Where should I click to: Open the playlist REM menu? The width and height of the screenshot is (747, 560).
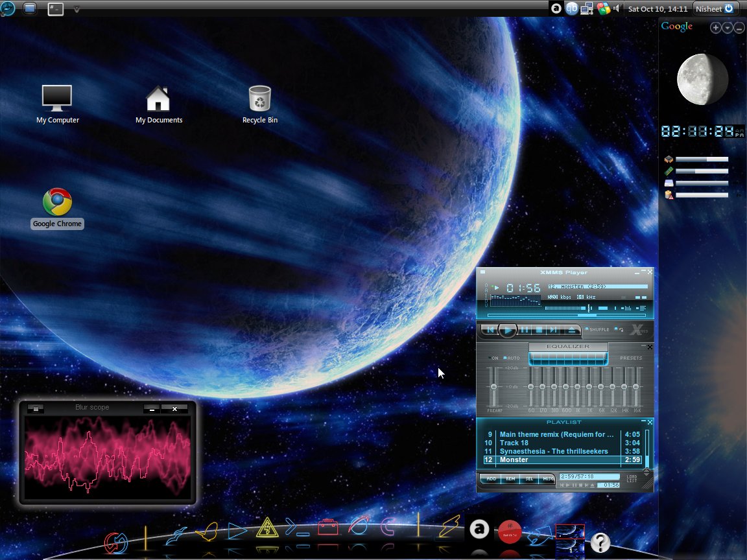tap(510, 478)
